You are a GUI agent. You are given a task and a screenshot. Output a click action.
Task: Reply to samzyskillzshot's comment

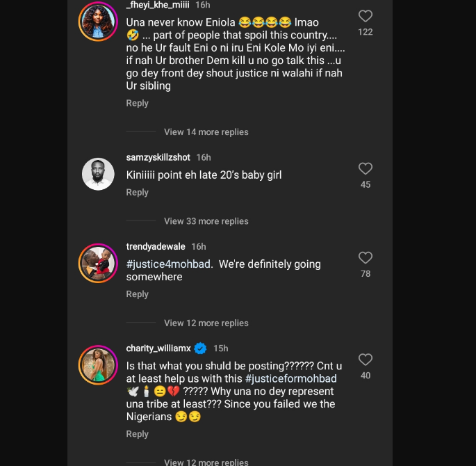[137, 192]
